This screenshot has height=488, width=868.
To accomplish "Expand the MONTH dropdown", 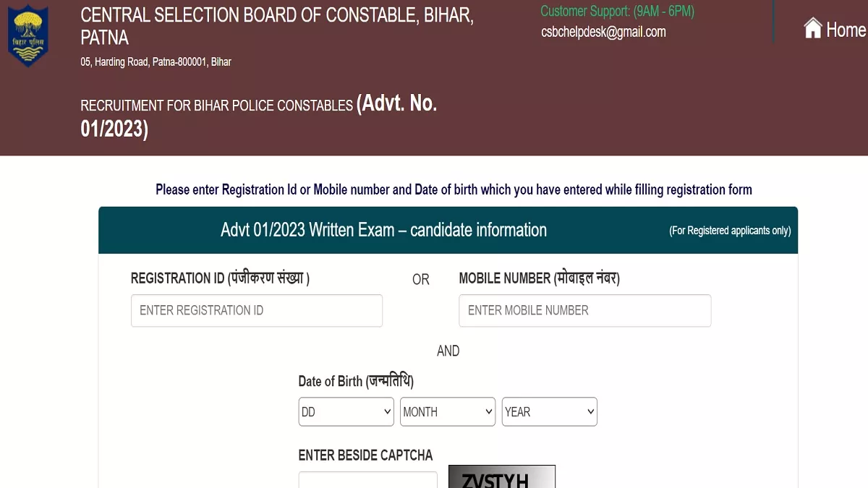I will 448,412.
